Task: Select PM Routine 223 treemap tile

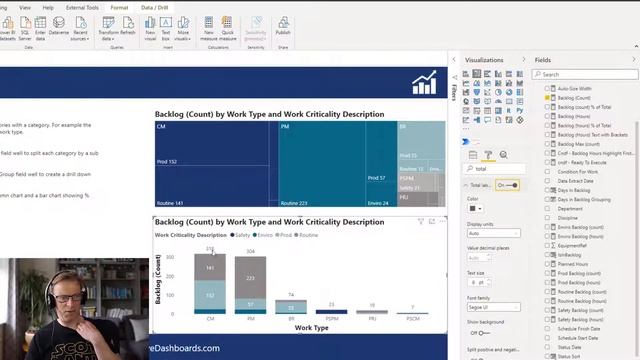Action: tap(322, 164)
